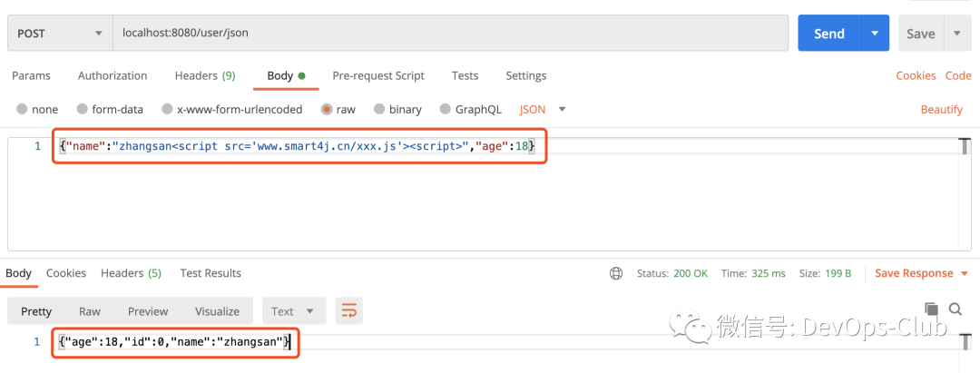Click the response body JSON text

(x=174, y=342)
